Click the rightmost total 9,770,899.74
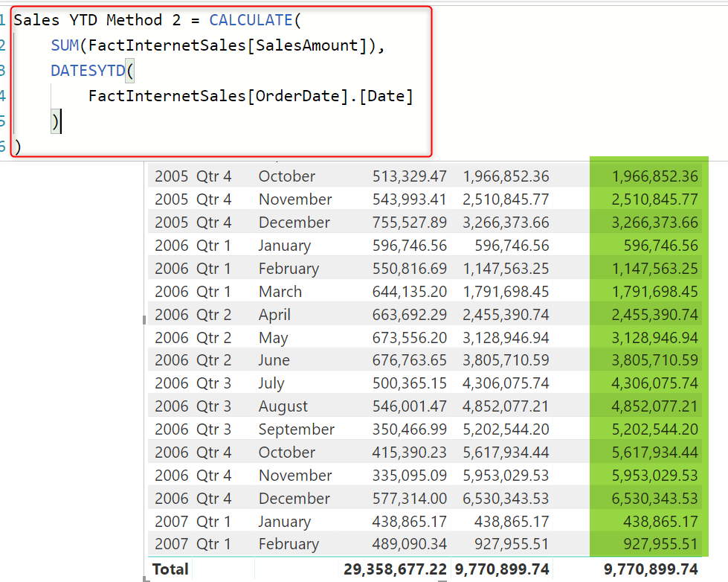Image resolution: width=728 pixels, height=582 pixels. tap(651, 569)
